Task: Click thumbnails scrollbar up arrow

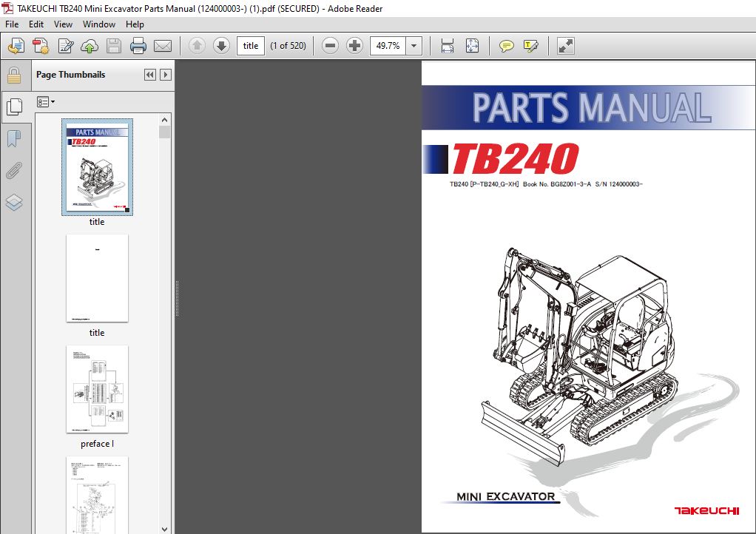Action: tap(164, 120)
